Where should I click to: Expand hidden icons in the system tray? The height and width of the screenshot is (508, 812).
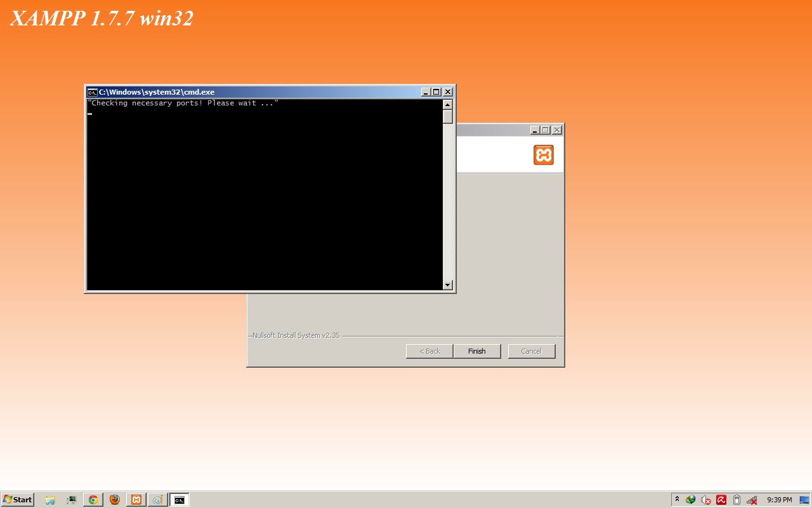677,500
